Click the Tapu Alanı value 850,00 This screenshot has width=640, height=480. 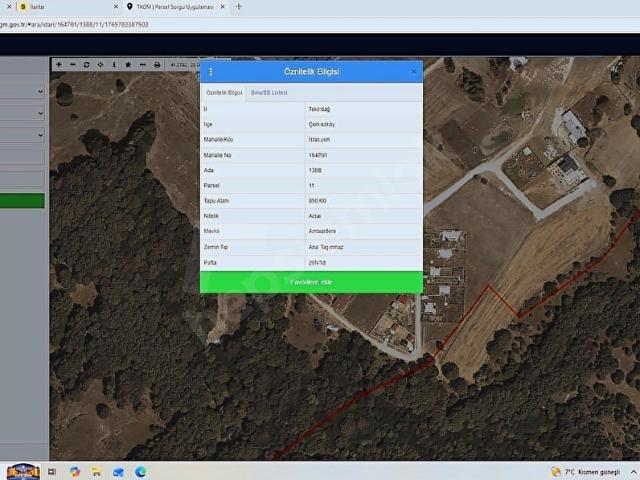317,201
